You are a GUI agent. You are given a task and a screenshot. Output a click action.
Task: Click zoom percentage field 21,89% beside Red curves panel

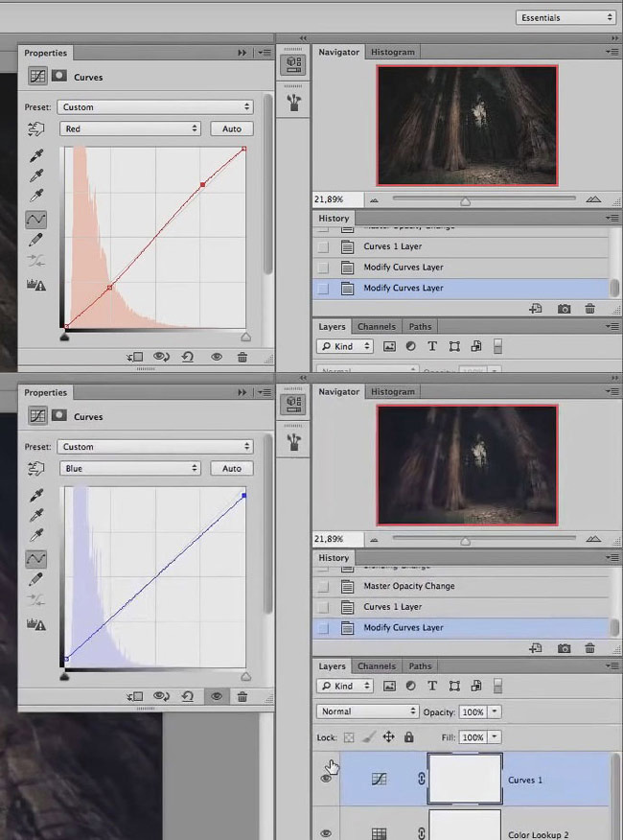(x=338, y=199)
